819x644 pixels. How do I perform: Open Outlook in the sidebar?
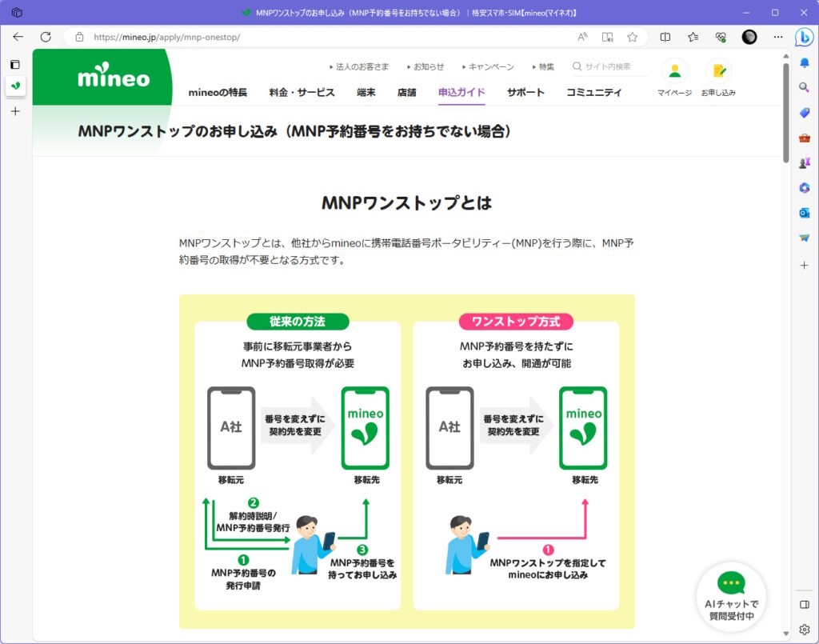click(805, 213)
